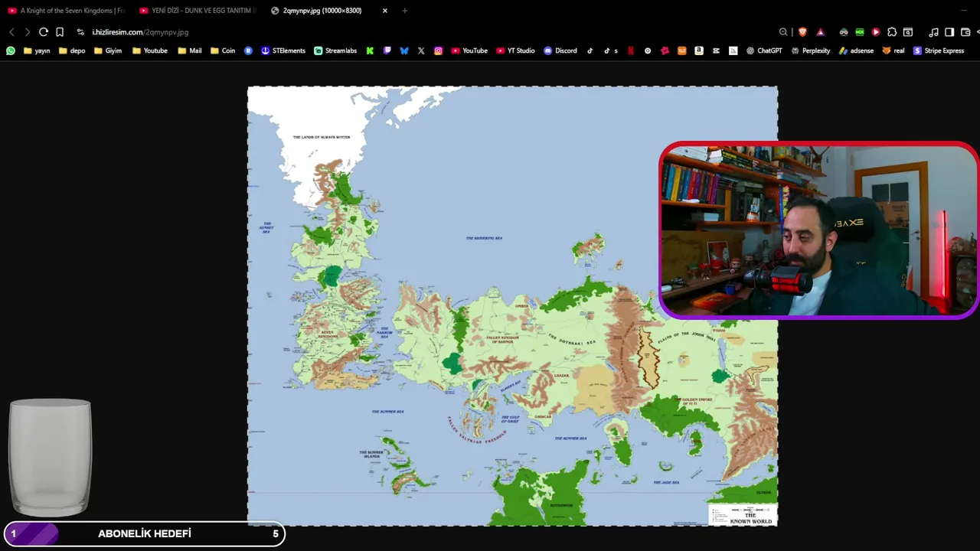Open the YT Studio bookmark
Viewport: 980px width, 551px height.
tap(515, 51)
